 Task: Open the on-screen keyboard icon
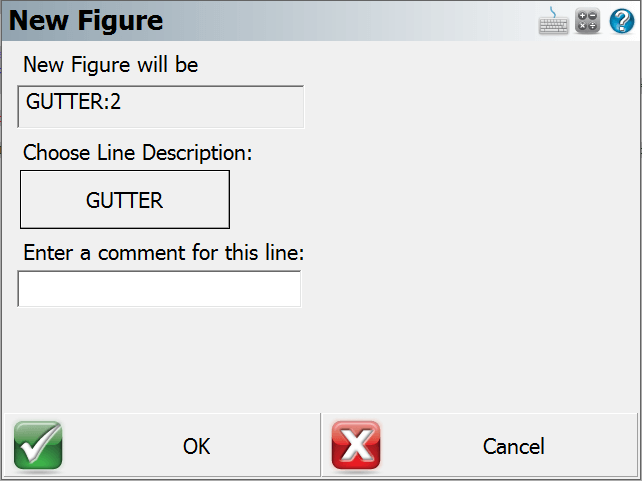tap(553, 21)
